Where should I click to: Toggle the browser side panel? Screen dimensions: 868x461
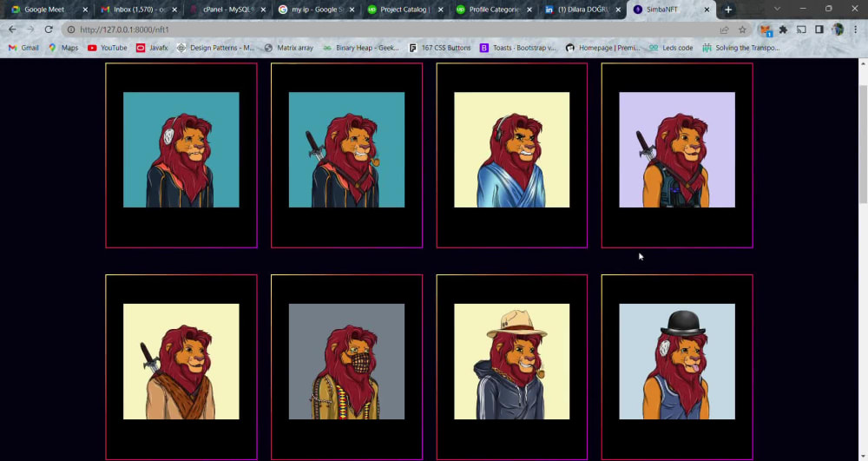pos(819,30)
